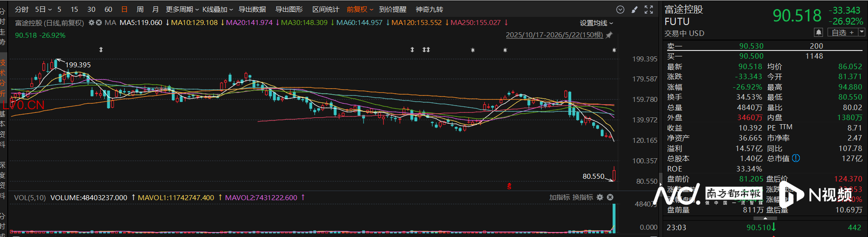Click the 富途控股 stock name title
Image resolution: width=868 pixels, height=237 pixels.
[x=683, y=10]
